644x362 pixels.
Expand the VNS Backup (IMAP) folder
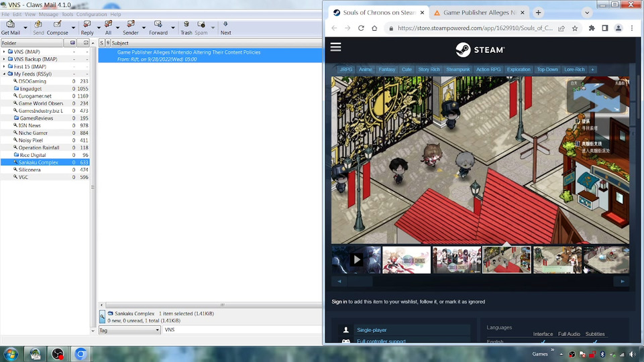[x=4, y=59]
